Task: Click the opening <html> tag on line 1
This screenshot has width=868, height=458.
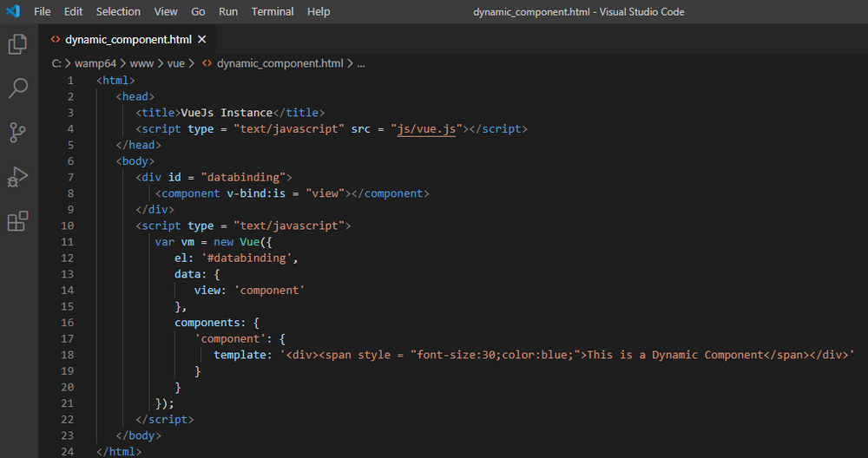Action: coord(115,81)
